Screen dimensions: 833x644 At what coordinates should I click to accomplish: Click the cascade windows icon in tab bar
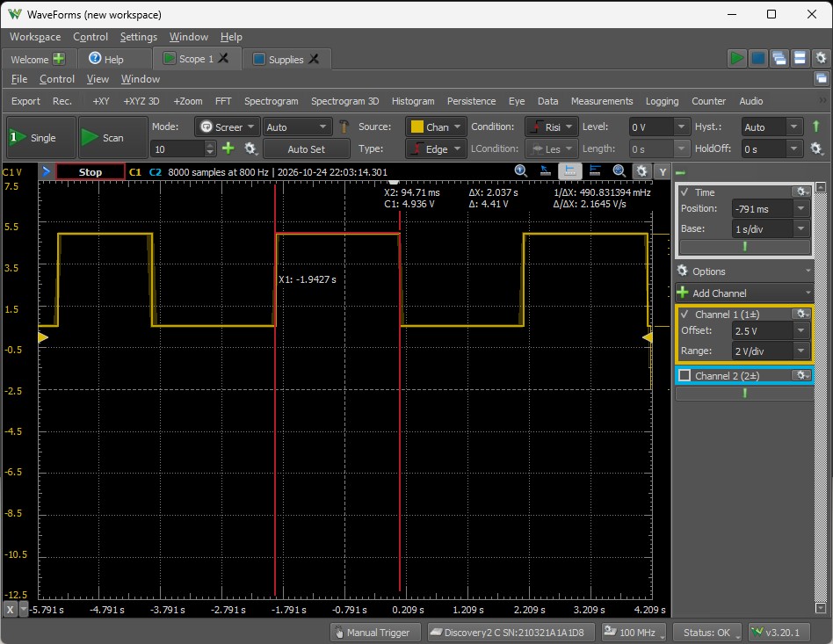[x=779, y=58]
